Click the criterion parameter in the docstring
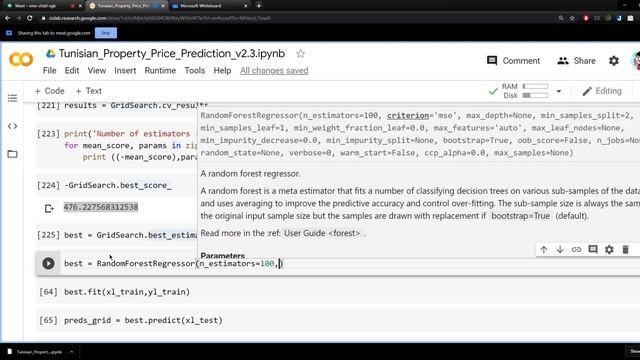The image size is (640, 360). (x=408, y=116)
